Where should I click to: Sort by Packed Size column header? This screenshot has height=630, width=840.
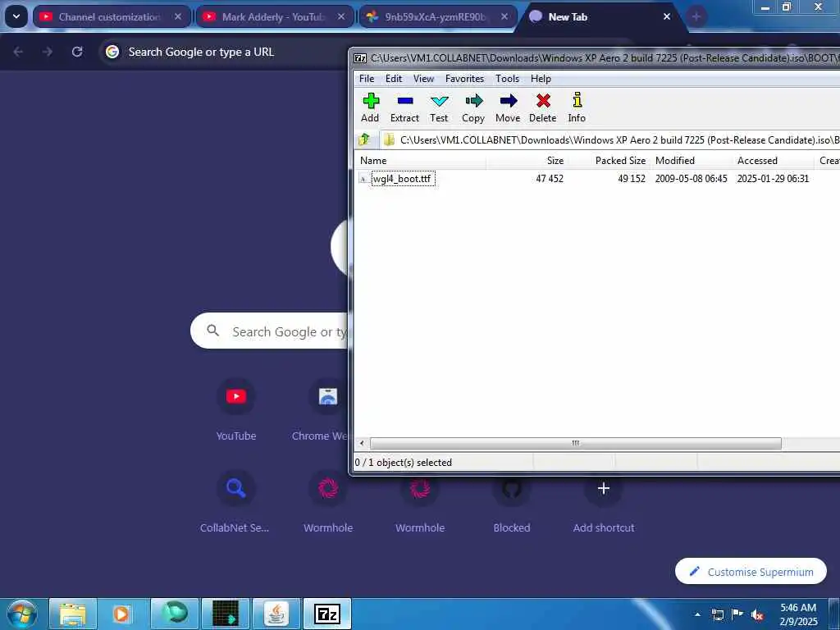tap(609, 161)
